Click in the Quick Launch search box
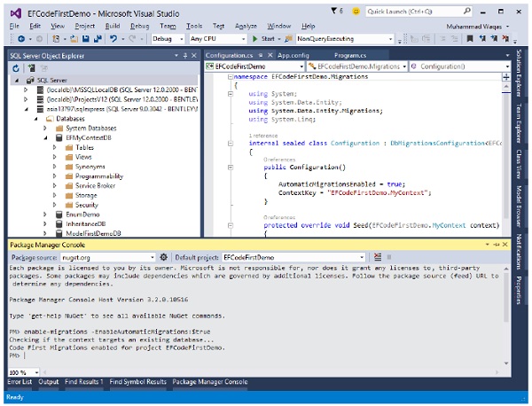532x406 pixels. tap(408, 10)
